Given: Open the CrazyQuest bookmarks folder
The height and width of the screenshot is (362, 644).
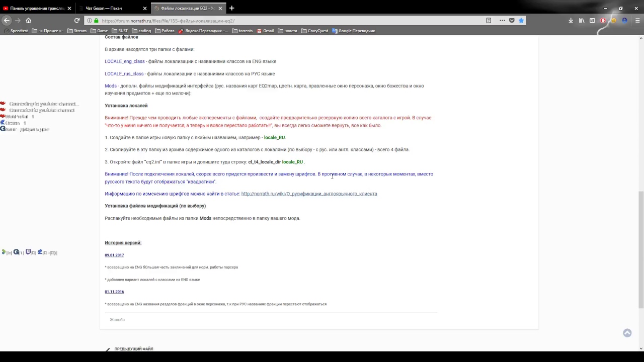Looking at the screenshot, I should pyautogui.click(x=314, y=31).
